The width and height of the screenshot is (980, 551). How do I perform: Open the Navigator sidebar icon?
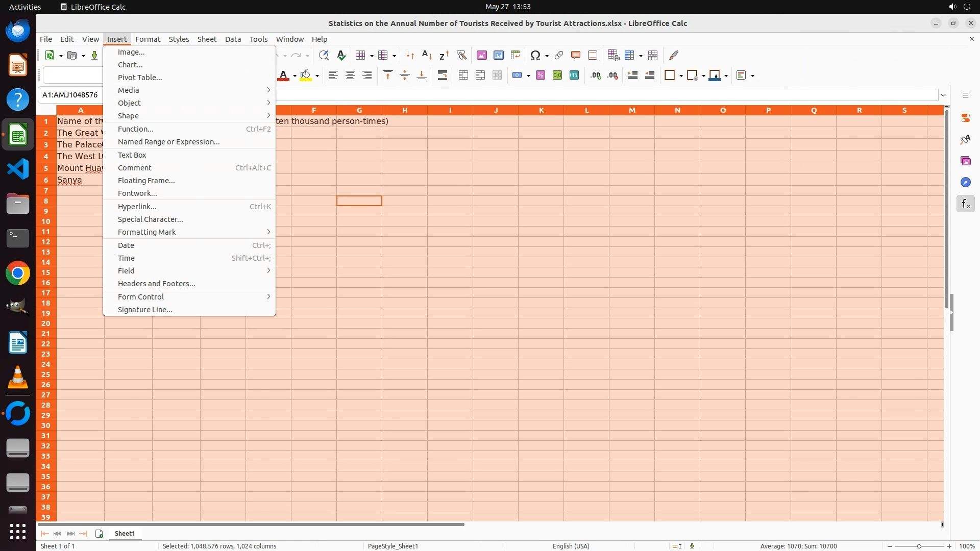point(965,182)
